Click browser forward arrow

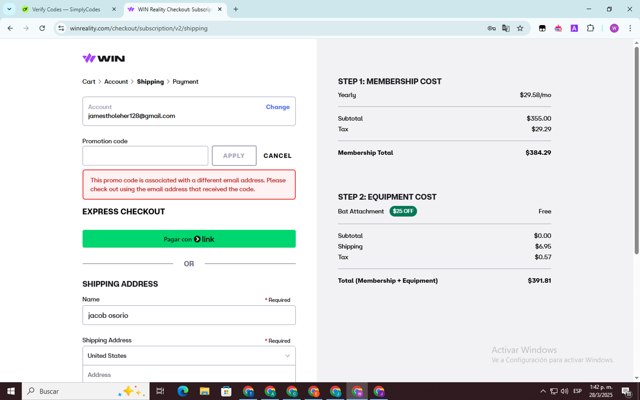(x=26, y=28)
